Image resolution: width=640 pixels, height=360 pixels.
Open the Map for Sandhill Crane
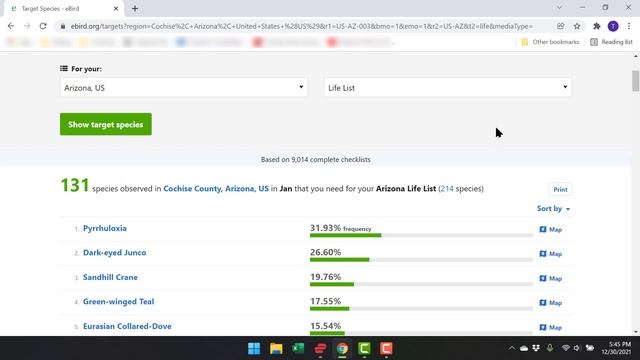click(x=551, y=278)
